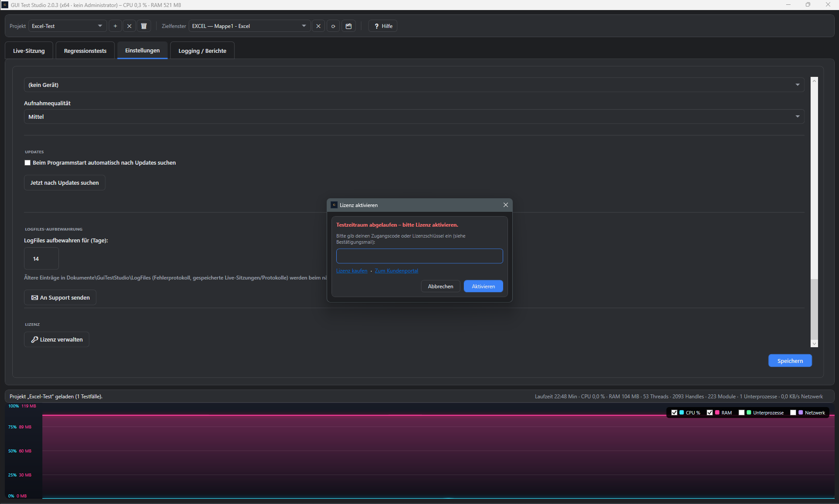839x504 pixels.
Task: Open the Zum Kundenportal link
Action: (397, 271)
